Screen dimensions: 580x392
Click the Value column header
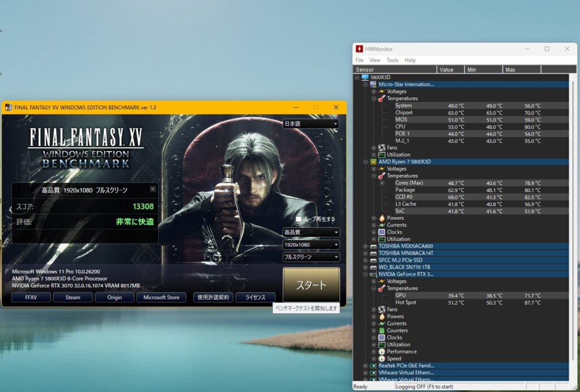coord(450,70)
